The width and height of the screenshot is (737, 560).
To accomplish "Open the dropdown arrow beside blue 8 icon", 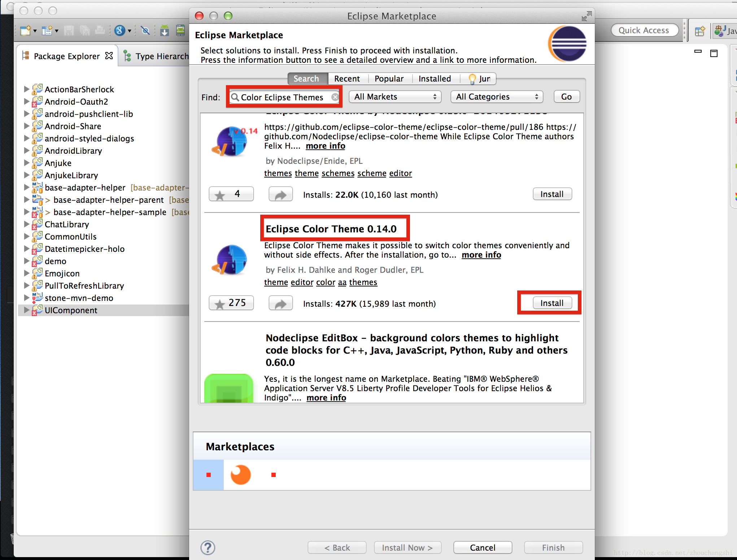I will 130,31.
